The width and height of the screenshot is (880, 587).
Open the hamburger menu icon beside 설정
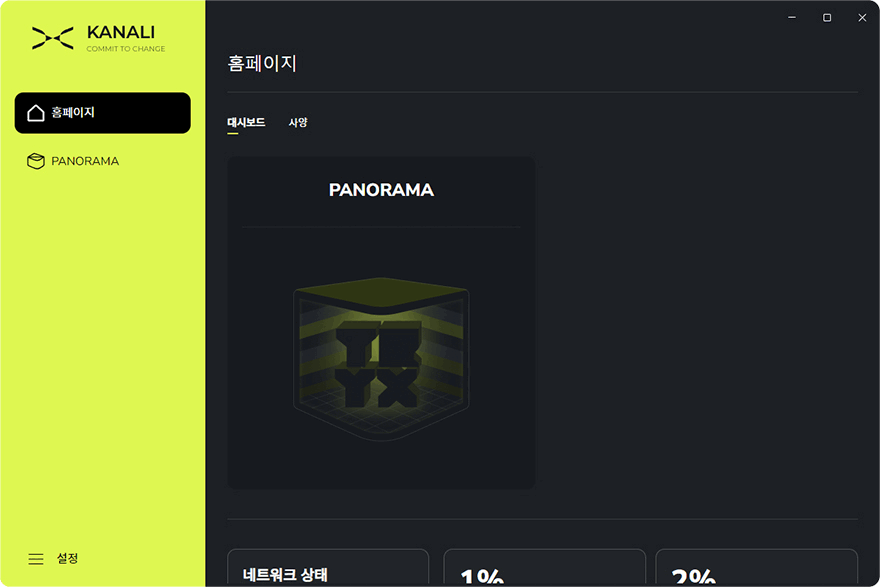[x=36, y=559]
